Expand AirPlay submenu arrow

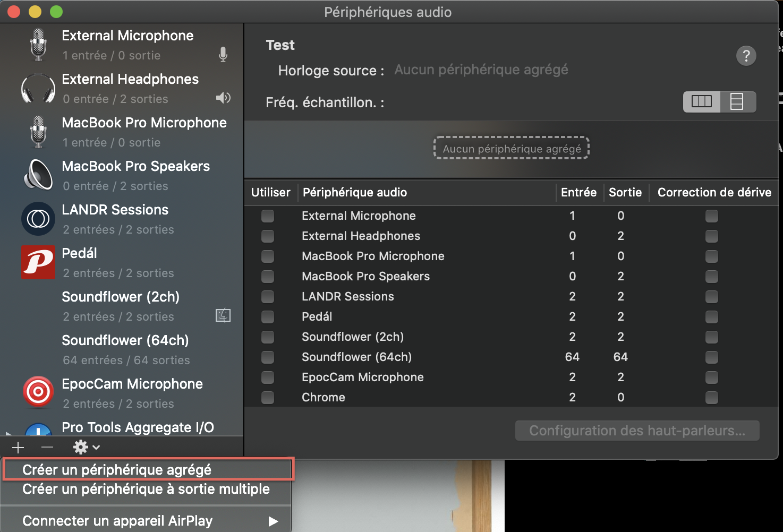pos(273,521)
